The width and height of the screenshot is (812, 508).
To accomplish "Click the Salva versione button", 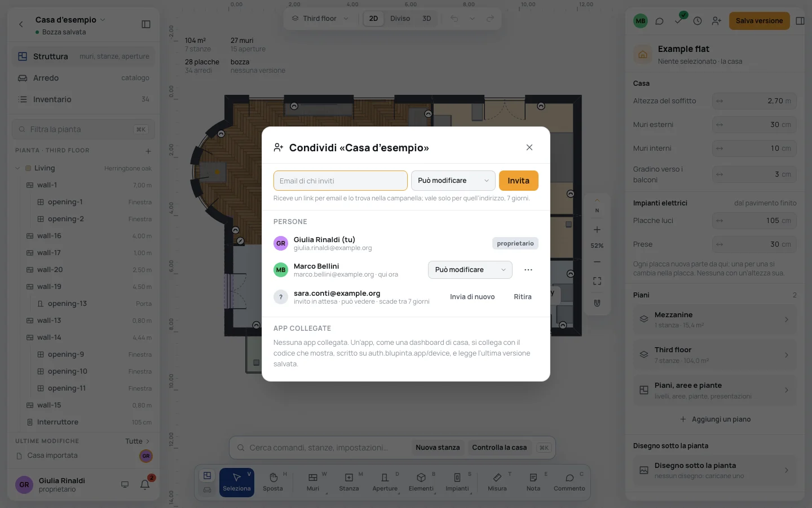I will pyautogui.click(x=759, y=21).
